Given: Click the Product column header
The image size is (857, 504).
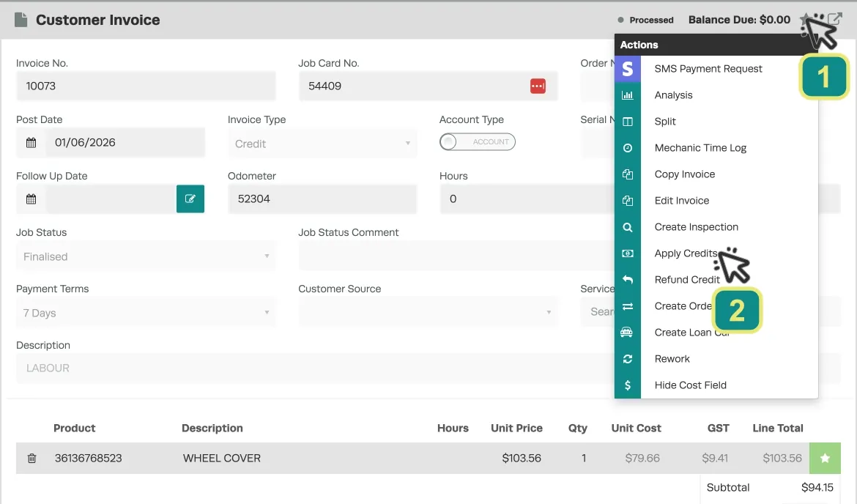Looking at the screenshot, I should click(74, 428).
